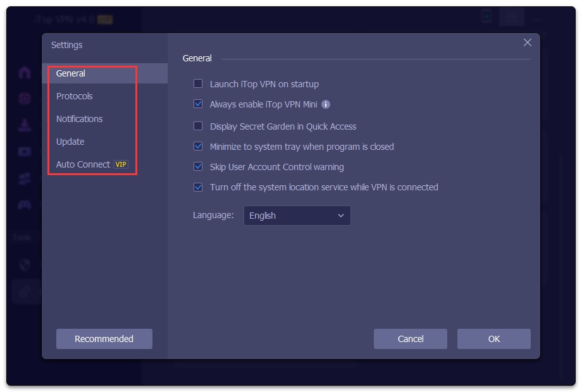582x392 pixels.
Task: Go to the Update settings tab
Action: [x=70, y=142]
